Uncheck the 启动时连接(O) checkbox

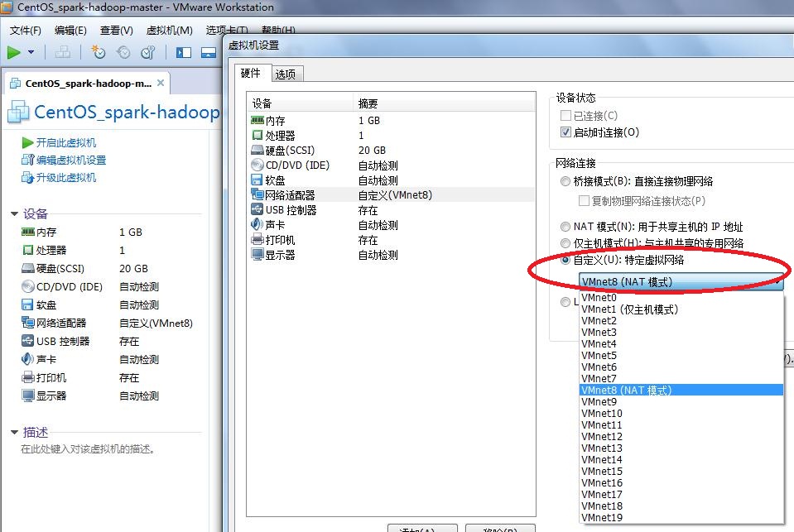click(x=565, y=132)
